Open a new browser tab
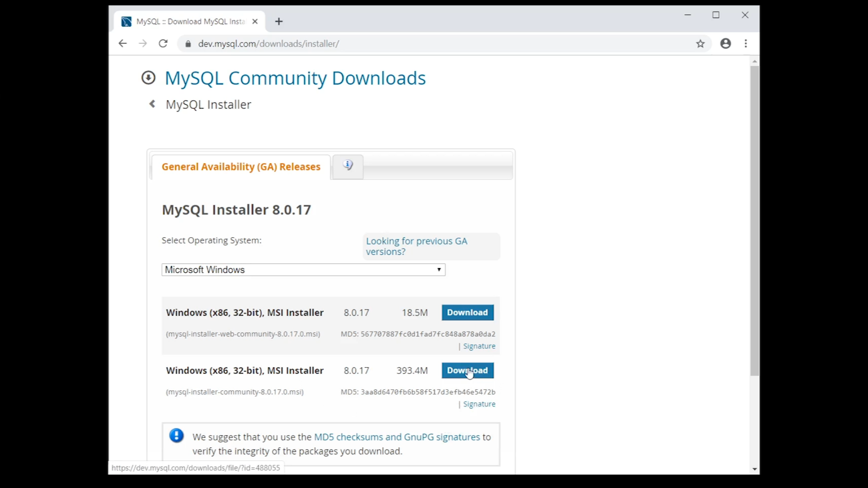 (x=279, y=22)
